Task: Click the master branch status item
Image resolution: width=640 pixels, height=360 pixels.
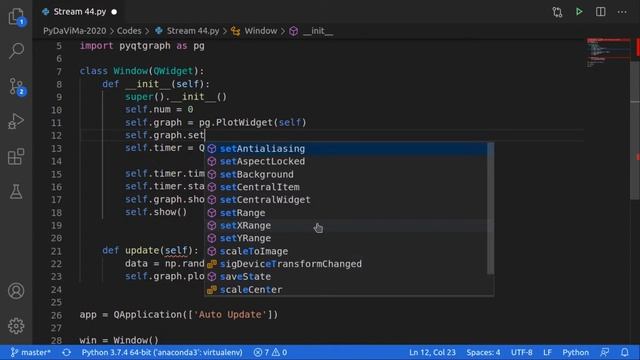Action: click(31, 353)
